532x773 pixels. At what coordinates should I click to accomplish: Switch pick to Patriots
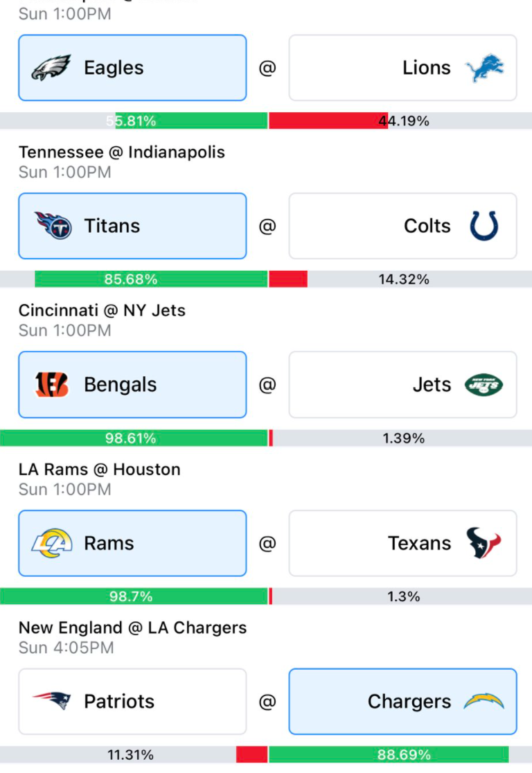click(132, 702)
